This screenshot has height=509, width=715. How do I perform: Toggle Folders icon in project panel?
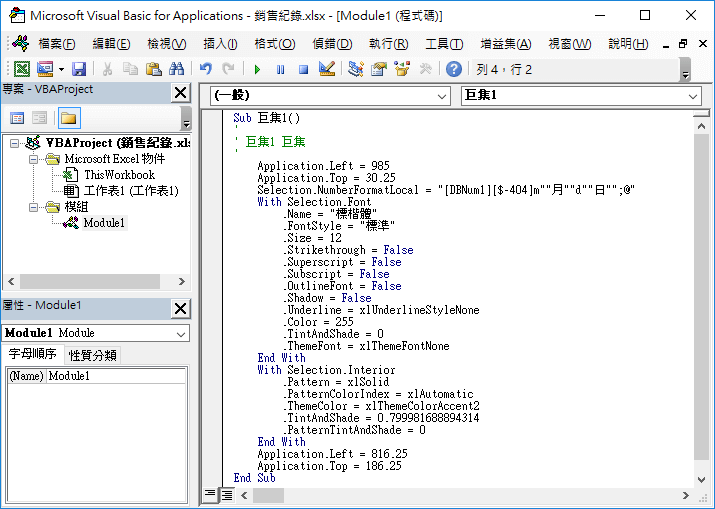[x=69, y=119]
